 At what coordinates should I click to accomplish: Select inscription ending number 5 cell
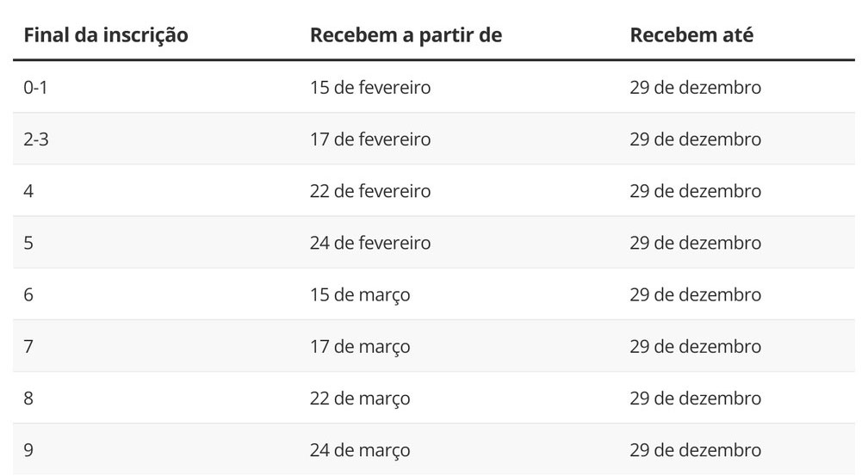point(28,243)
